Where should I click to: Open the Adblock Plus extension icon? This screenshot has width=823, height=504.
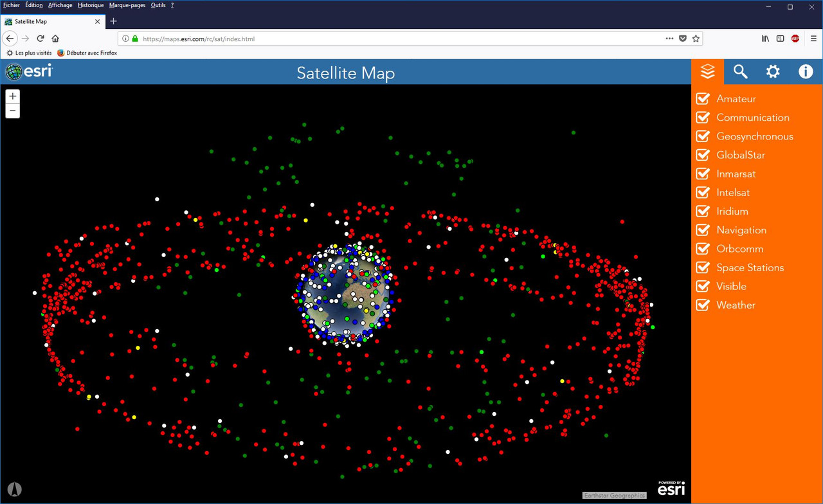tap(795, 39)
